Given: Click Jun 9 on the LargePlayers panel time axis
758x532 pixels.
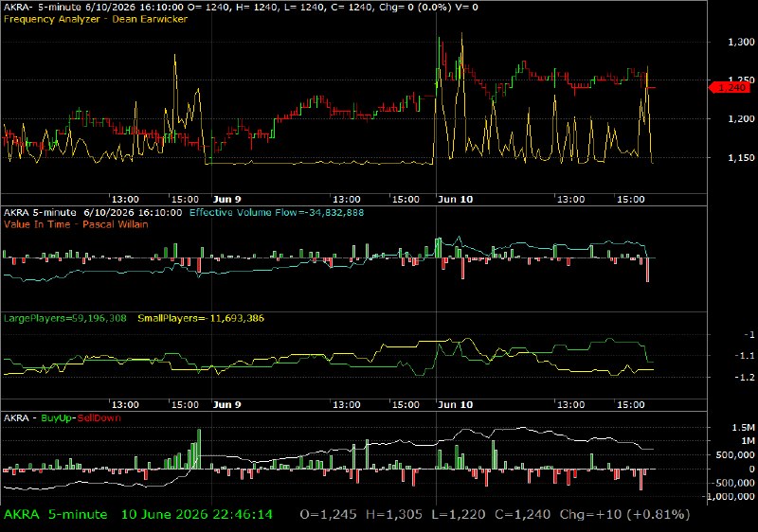Looking at the screenshot, I should (x=226, y=404).
